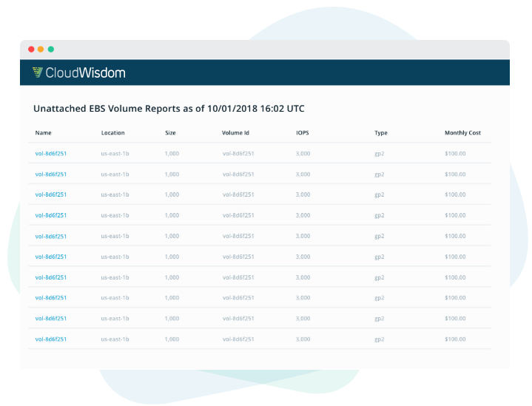Sort by the Location column header
Image resolution: width=532 pixels, height=406 pixels.
[x=113, y=132]
